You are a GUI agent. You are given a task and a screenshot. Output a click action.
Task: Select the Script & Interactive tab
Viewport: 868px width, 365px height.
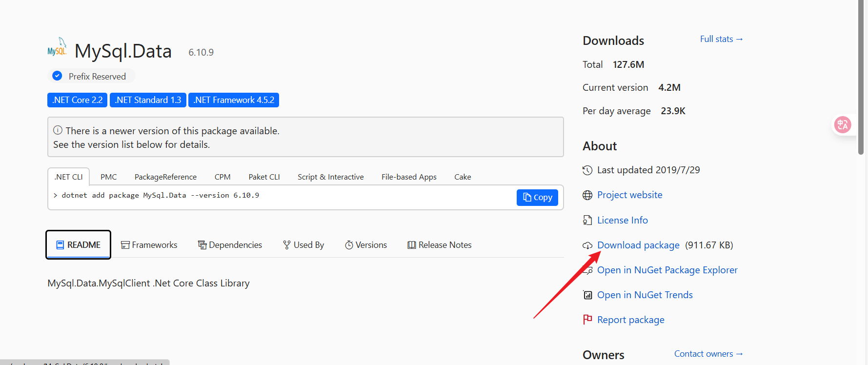point(331,177)
